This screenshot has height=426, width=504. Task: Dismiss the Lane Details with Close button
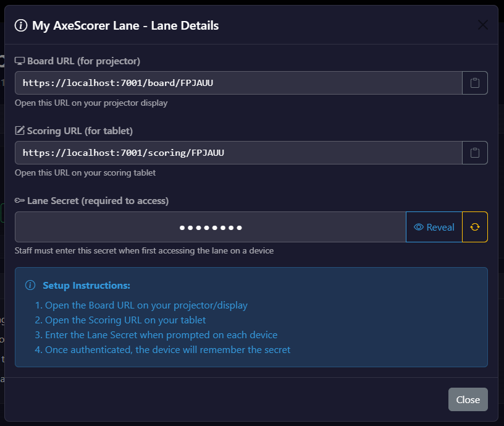(x=468, y=399)
